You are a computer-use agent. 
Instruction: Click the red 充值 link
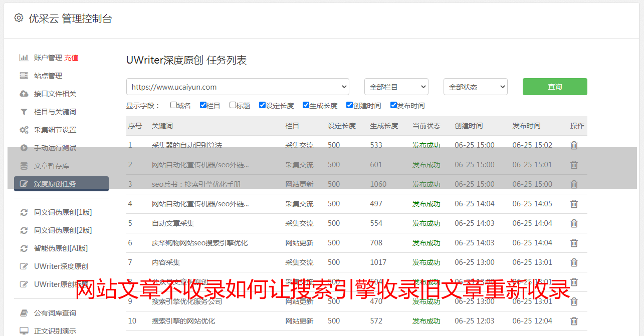pos(71,58)
